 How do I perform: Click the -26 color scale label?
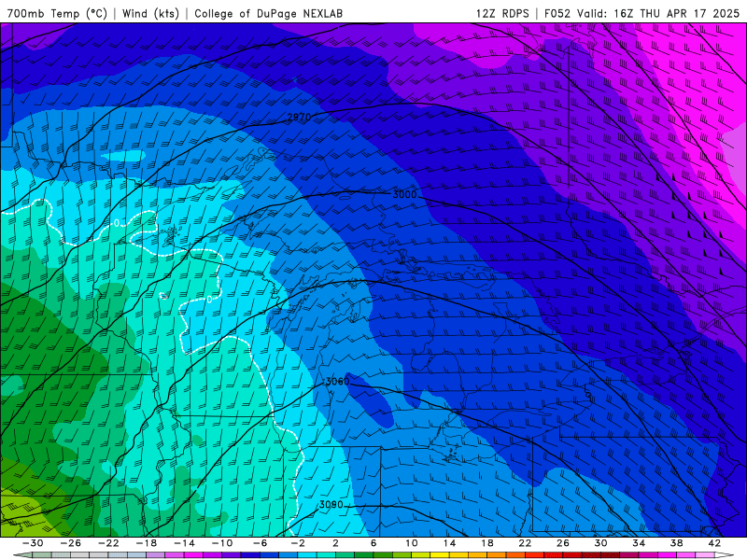tap(71, 543)
